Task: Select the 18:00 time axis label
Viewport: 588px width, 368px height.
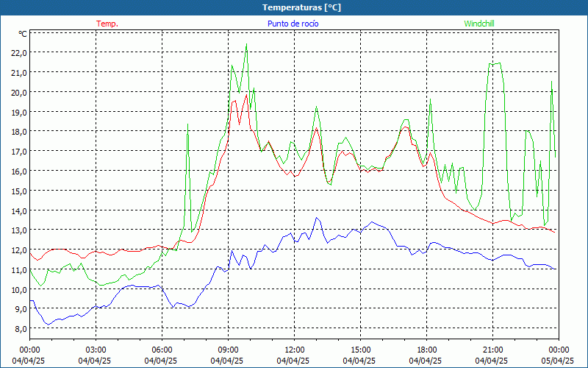Action: [426, 350]
